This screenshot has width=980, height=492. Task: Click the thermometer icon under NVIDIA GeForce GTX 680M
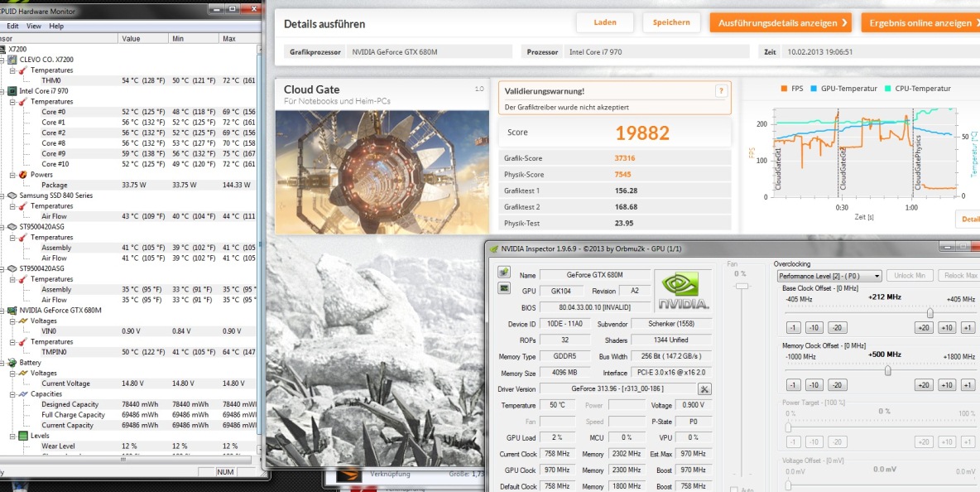tap(24, 342)
